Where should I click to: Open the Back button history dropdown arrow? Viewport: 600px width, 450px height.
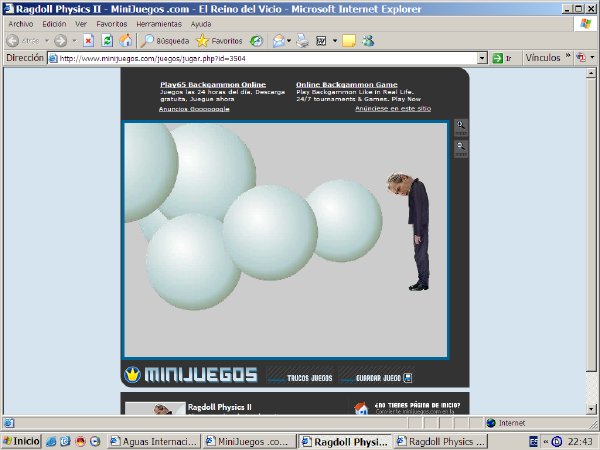[45, 41]
